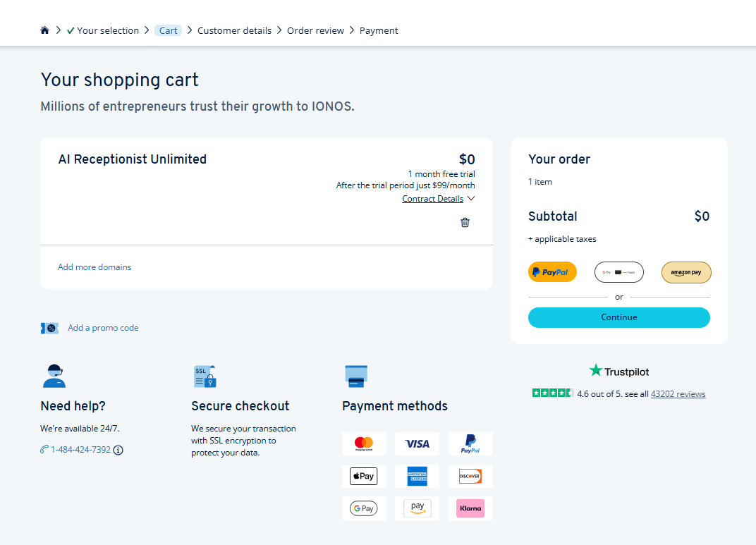Image resolution: width=756 pixels, height=545 pixels.
Task: Remove item using the trash icon
Action: click(465, 222)
